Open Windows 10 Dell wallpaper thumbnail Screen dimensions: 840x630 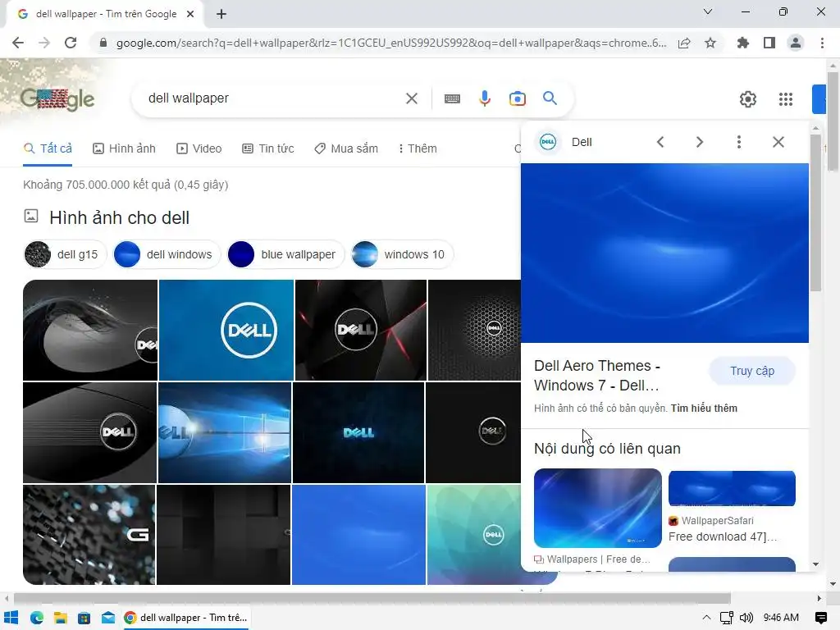(x=225, y=433)
